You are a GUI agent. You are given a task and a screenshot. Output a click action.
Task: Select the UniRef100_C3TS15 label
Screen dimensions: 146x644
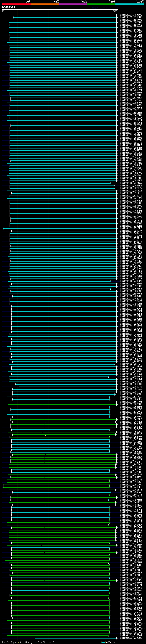pyautogui.click(x=131, y=110)
